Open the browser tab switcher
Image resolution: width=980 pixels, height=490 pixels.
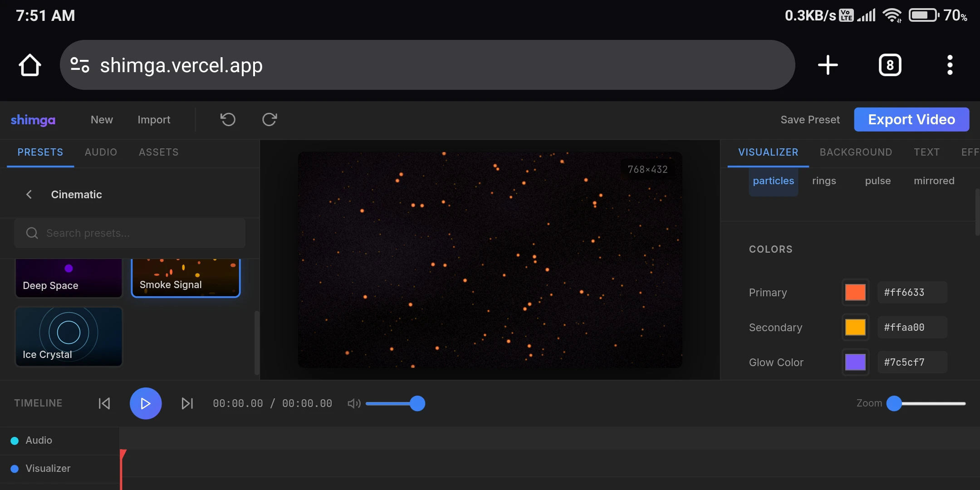[889, 65]
